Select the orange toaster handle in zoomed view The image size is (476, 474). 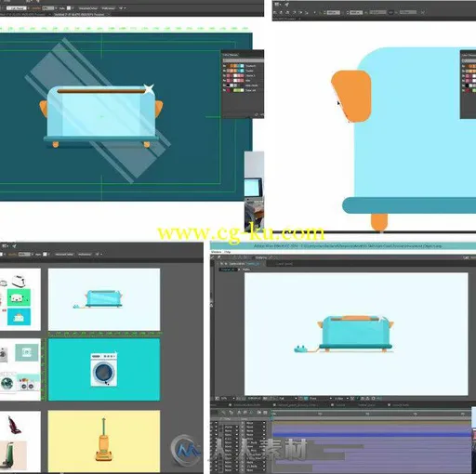coord(351,96)
